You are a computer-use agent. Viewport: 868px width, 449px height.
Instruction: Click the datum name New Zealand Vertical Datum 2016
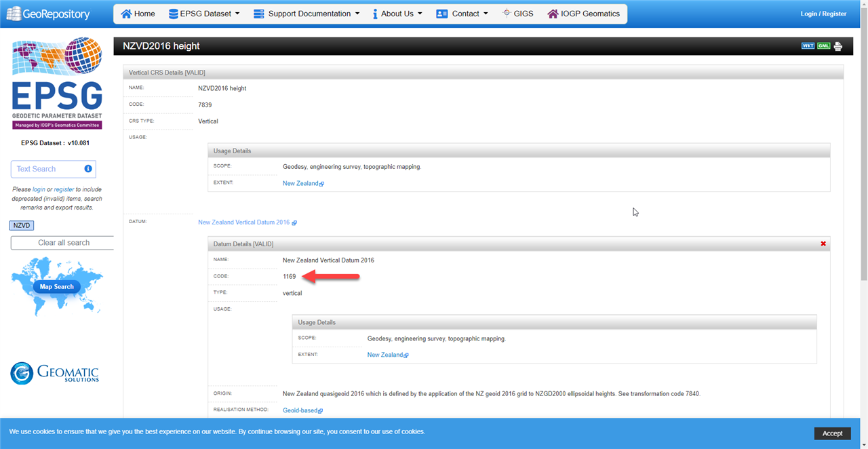point(328,260)
